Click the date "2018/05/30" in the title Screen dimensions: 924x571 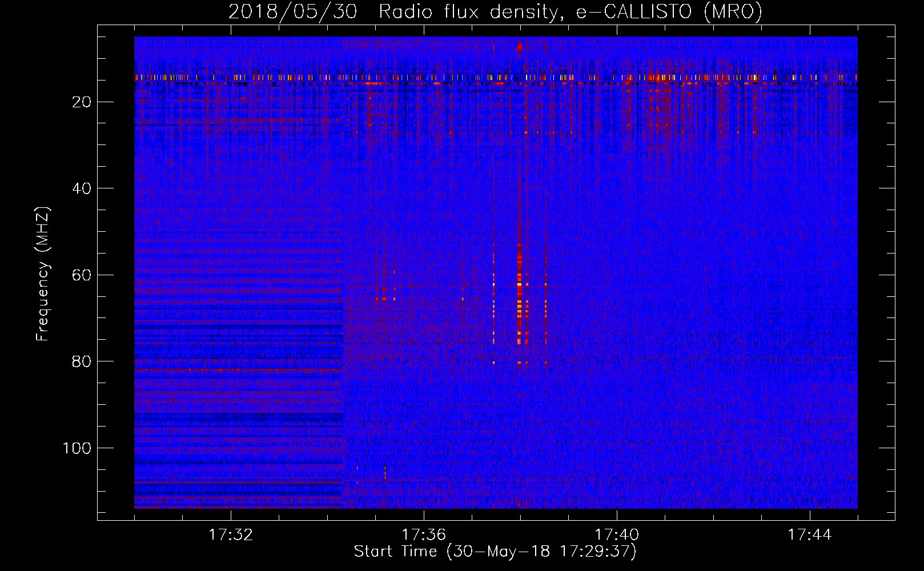tap(293, 11)
